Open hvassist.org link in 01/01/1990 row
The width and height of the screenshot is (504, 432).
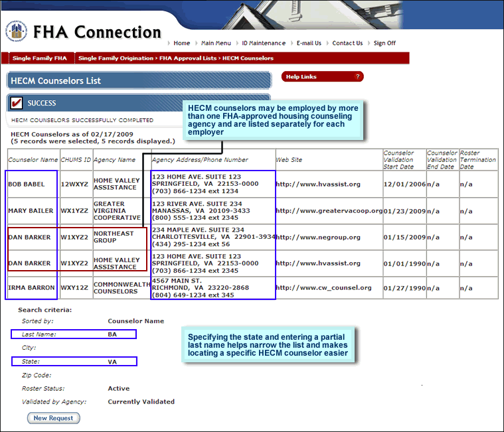(x=318, y=263)
